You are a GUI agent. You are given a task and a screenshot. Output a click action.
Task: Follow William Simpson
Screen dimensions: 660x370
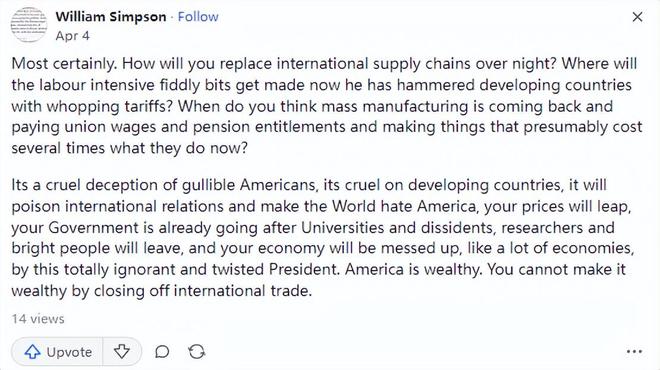(198, 17)
